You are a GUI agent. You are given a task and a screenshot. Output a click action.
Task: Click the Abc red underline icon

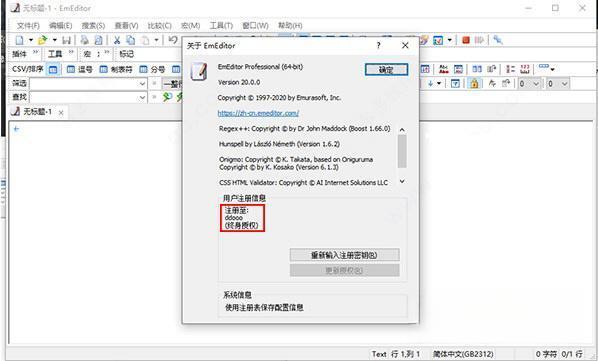pos(444,69)
